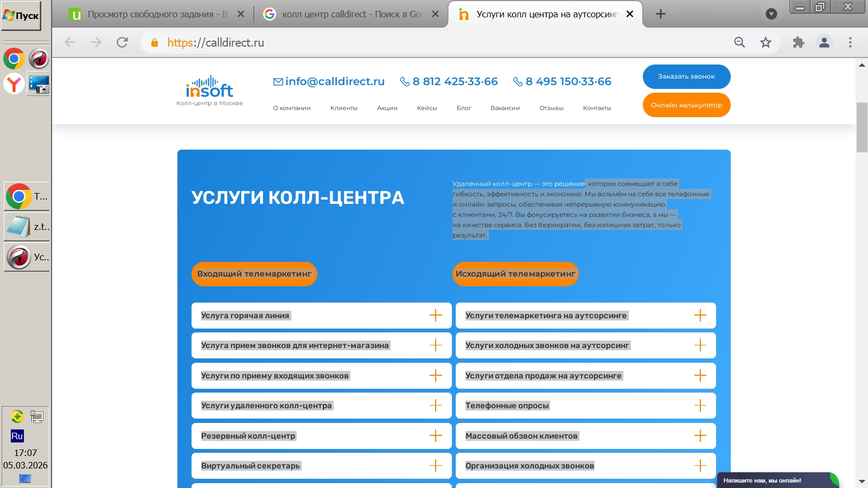This screenshot has width=868, height=488.
Task: Click the browser forward arrow
Action: 96,42
